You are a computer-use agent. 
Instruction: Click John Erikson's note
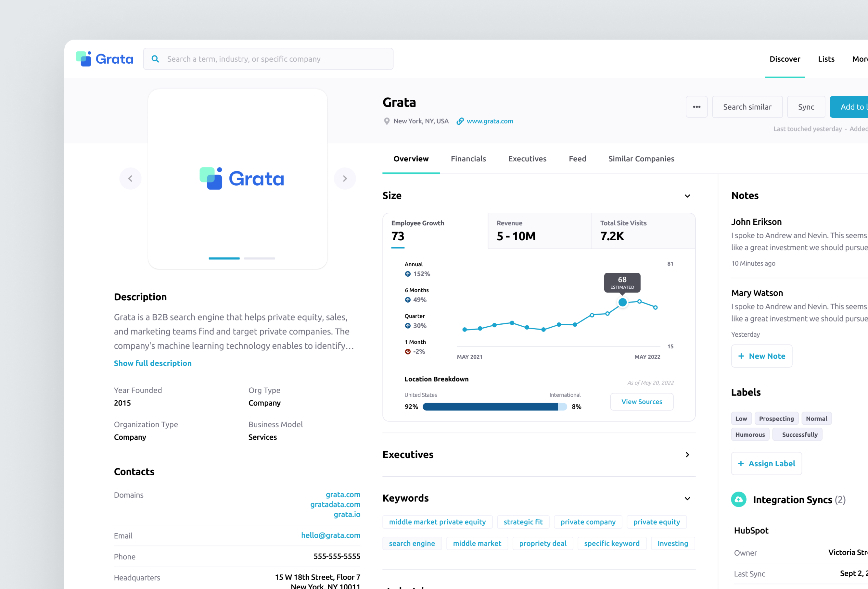[x=799, y=242]
